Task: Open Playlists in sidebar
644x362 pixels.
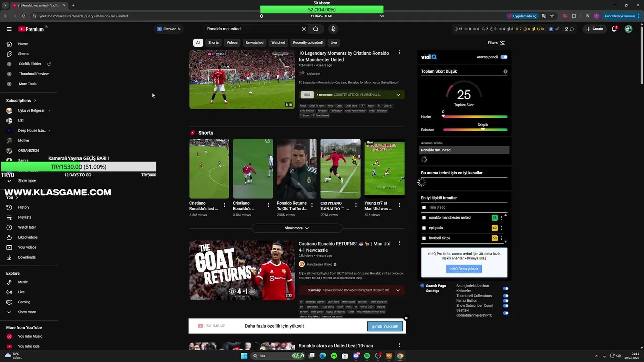Action: pos(25,217)
